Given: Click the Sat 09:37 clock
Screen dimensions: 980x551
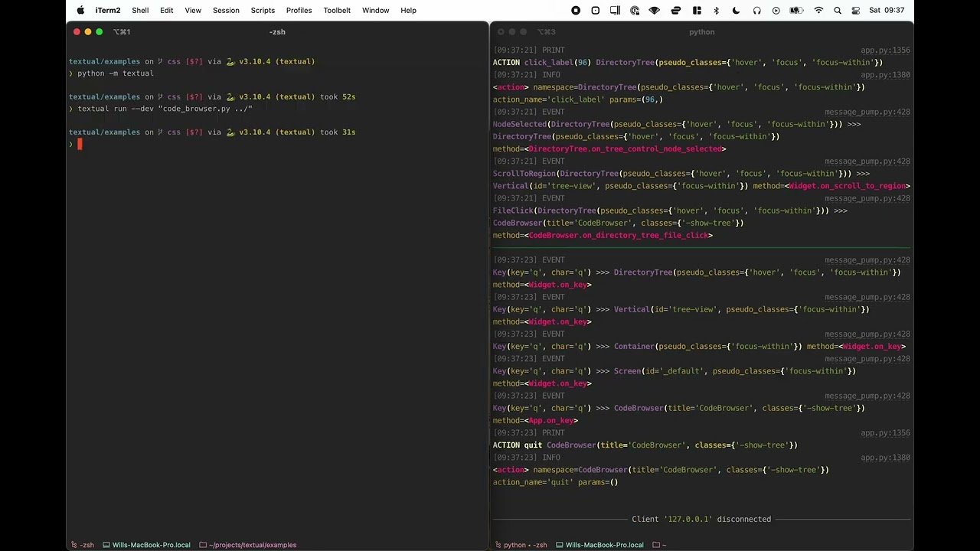Looking at the screenshot, I should pyautogui.click(x=887, y=10).
